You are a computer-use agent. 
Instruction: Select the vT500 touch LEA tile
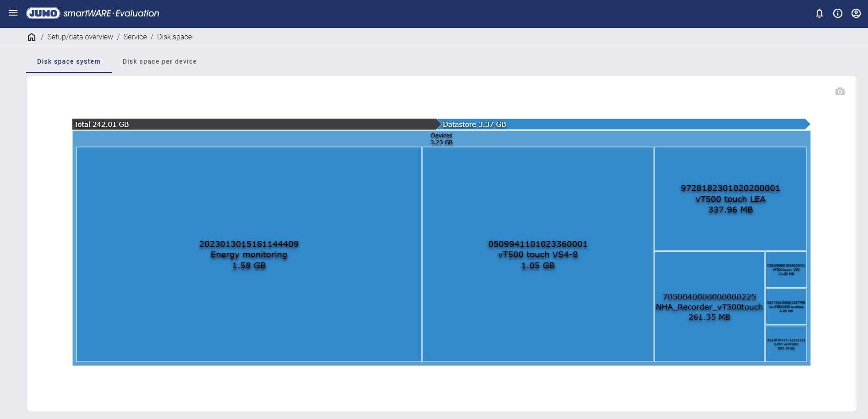(x=730, y=199)
